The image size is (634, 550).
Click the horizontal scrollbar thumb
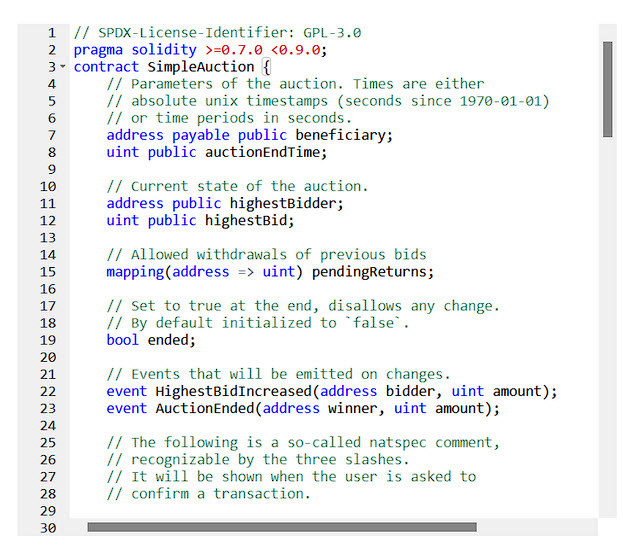(x=281, y=527)
